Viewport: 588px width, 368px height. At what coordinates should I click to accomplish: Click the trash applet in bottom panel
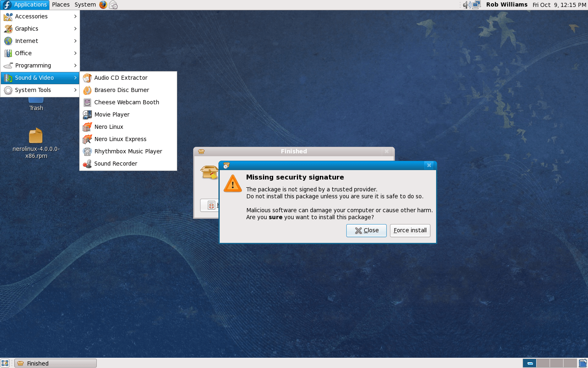click(x=583, y=363)
